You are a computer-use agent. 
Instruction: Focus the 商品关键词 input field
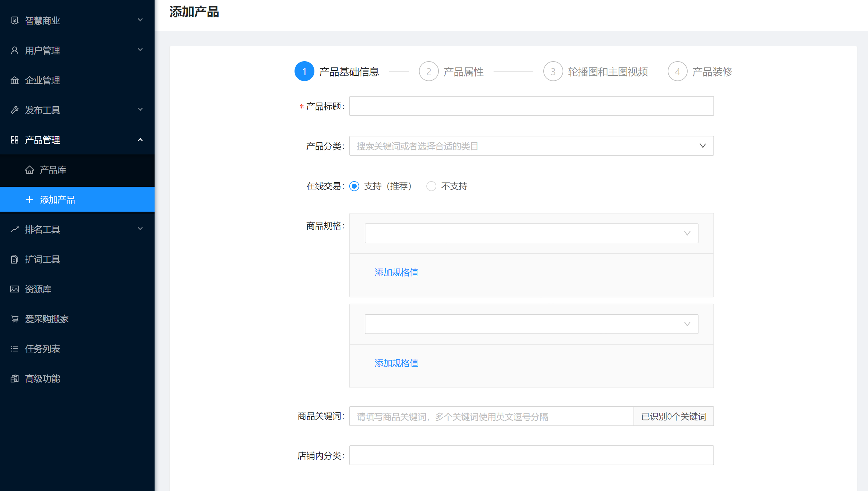click(x=492, y=416)
